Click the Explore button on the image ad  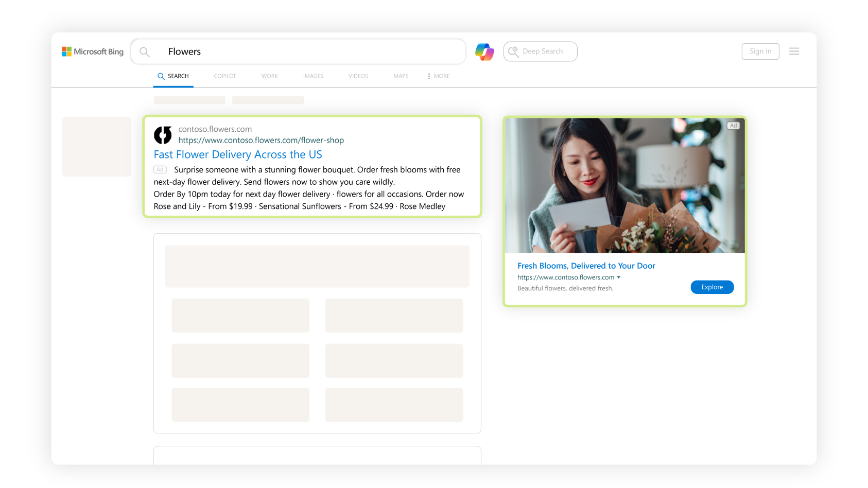pyautogui.click(x=712, y=287)
